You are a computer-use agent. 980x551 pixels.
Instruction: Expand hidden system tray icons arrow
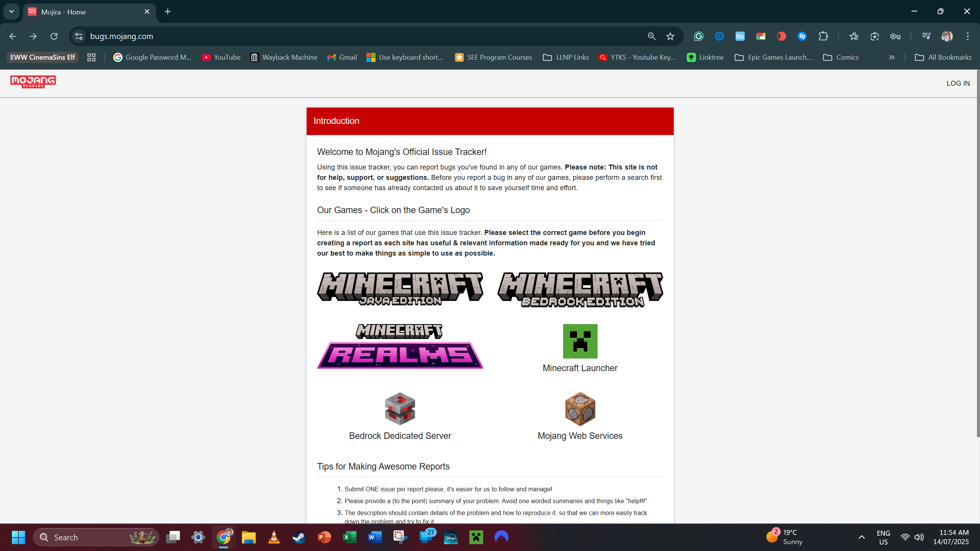861,537
